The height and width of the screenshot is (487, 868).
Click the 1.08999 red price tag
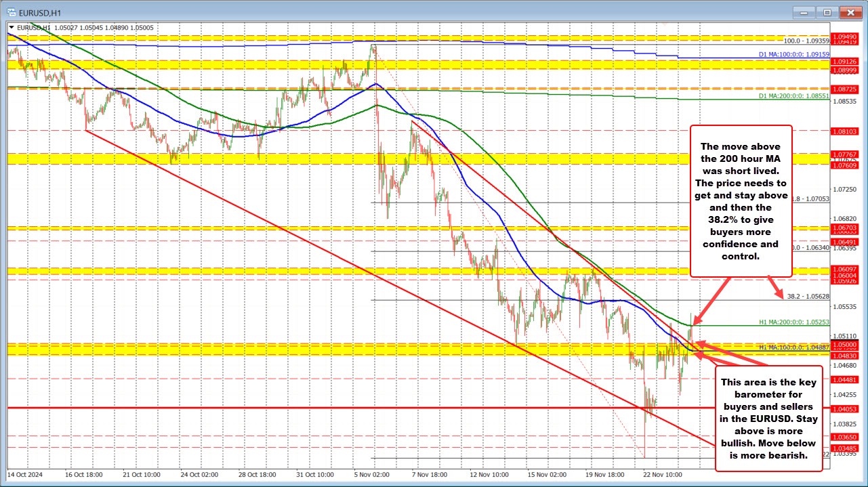point(844,70)
